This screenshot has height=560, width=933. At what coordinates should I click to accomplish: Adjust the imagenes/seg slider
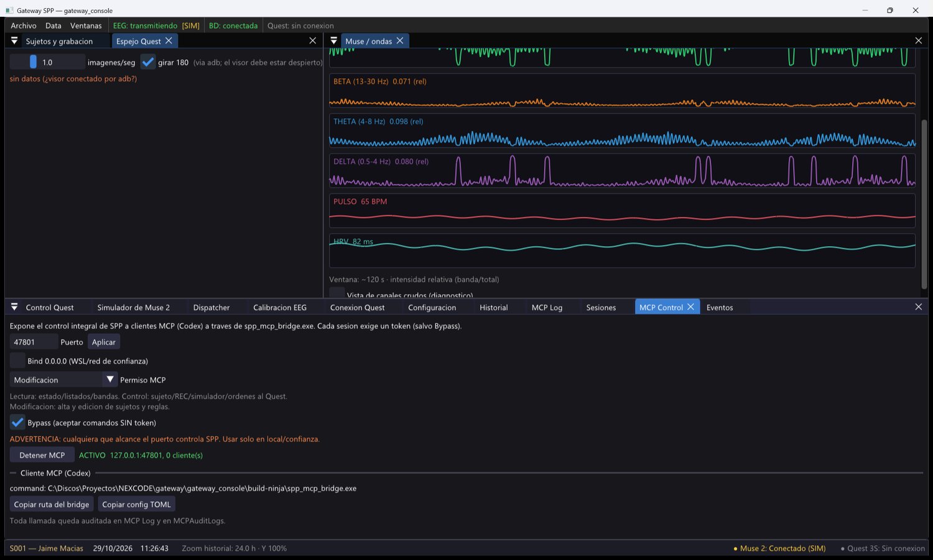click(x=47, y=62)
